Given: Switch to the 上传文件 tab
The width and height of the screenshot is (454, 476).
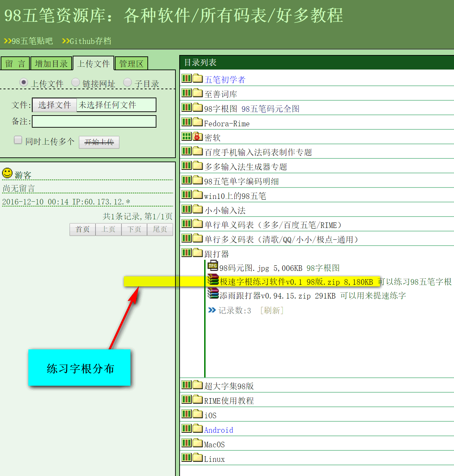Looking at the screenshot, I should [93, 64].
